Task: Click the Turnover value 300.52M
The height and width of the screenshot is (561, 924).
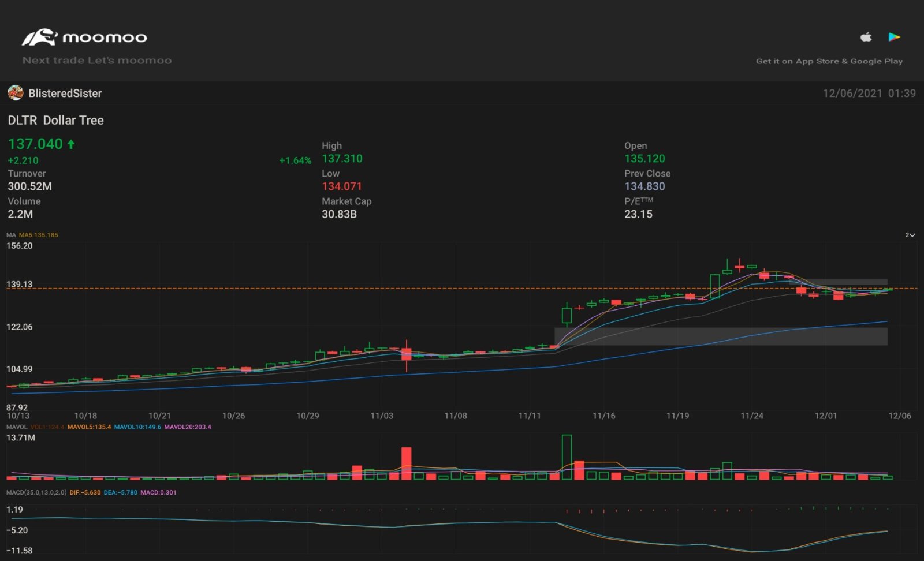Action: 29,186
